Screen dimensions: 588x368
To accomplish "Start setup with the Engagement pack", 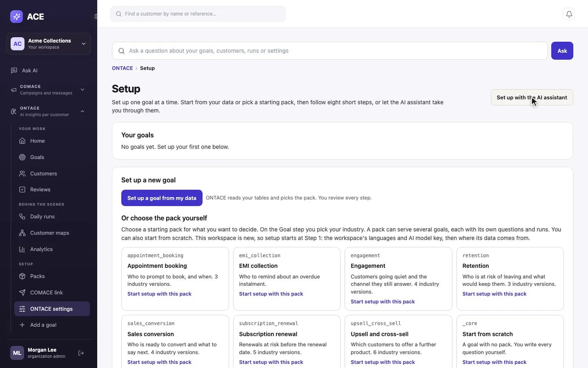I will tap(383, 301).
